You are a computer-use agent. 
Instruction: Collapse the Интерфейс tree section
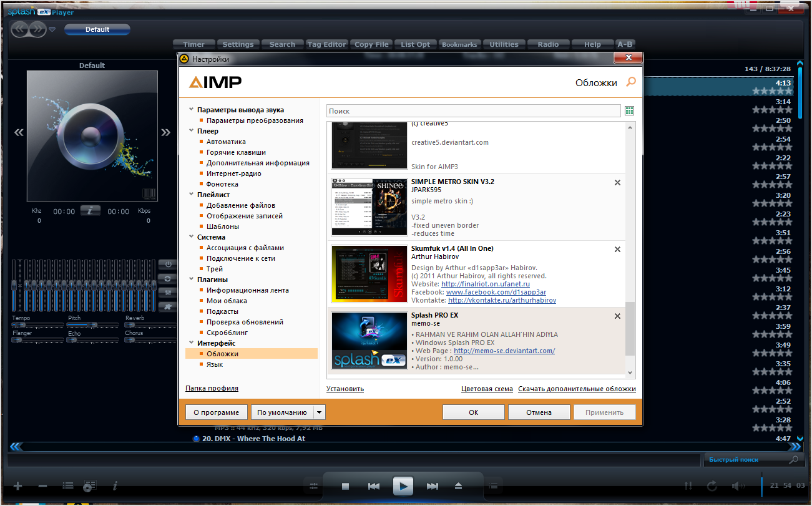pos(191,343)
